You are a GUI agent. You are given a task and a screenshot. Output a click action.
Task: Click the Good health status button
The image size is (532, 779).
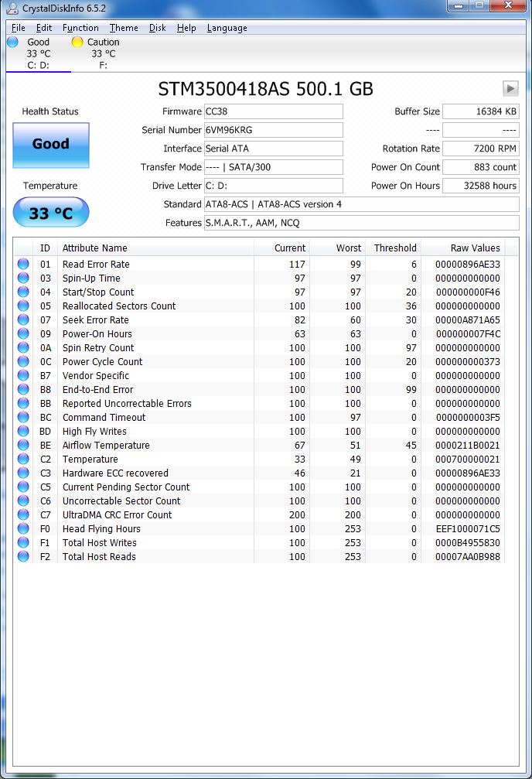pos(51,145)
